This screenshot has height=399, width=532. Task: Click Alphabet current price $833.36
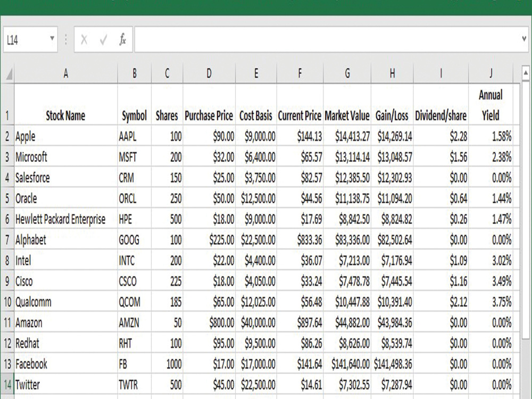[x=300, y=240]
